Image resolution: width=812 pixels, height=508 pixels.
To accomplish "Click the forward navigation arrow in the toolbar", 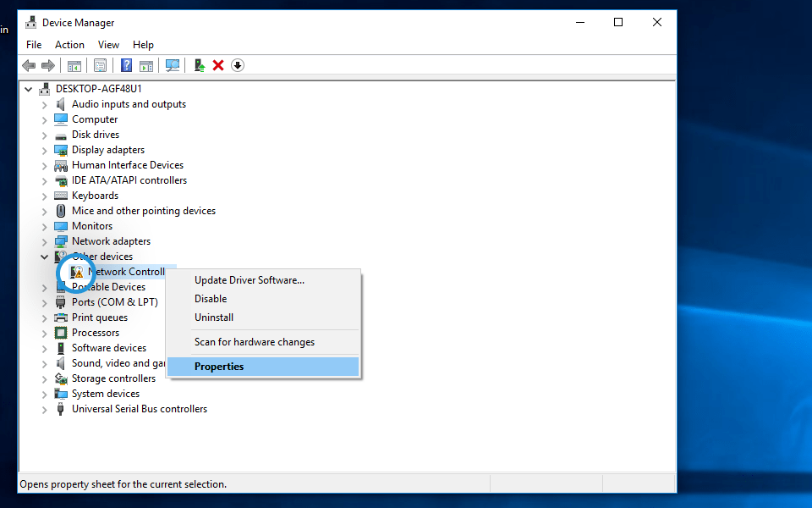I will (48, 65).
